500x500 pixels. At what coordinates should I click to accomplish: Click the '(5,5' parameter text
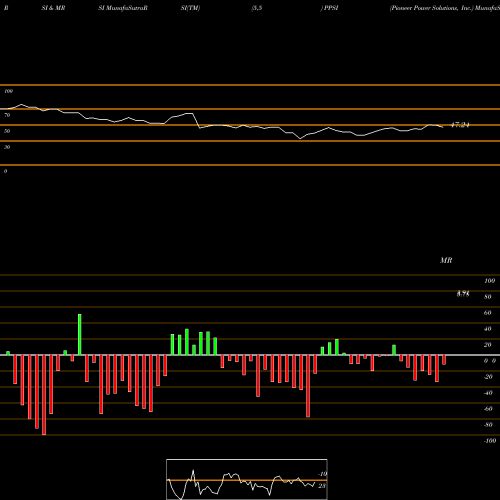pyautogui.click(x=257, y=8)
